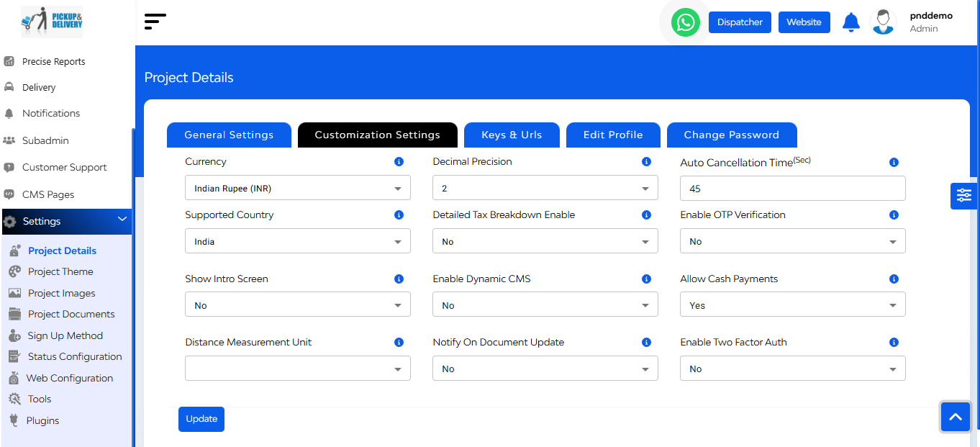Click the Project Images picture icon
980x447 pixels.
tap(14, 293)
